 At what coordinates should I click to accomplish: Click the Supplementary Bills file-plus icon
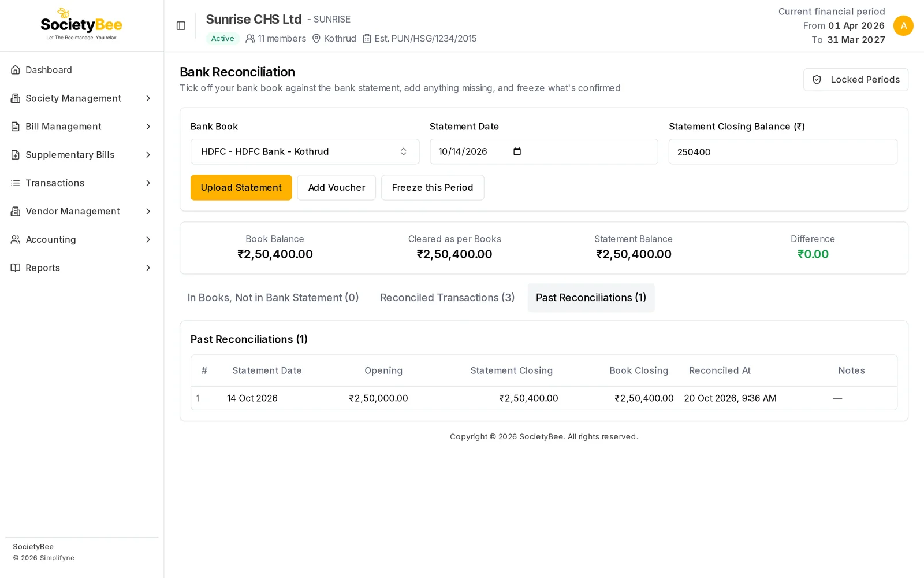point(16,155)
